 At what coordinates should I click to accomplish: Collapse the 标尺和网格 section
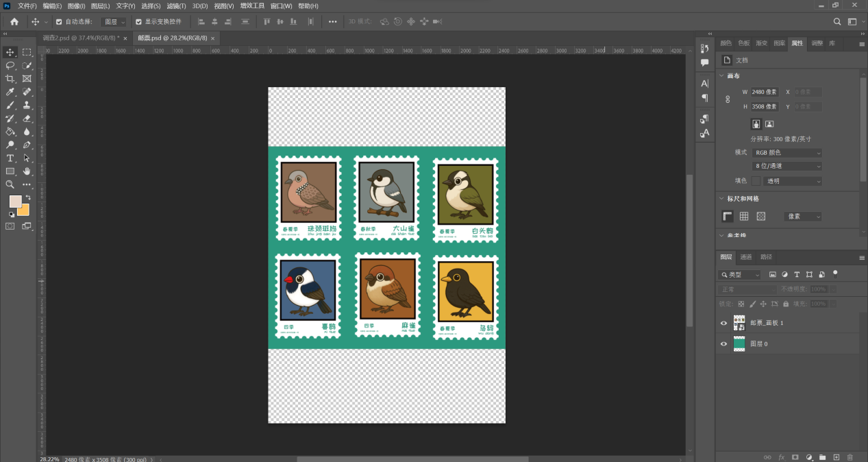[x=721, y=198]
